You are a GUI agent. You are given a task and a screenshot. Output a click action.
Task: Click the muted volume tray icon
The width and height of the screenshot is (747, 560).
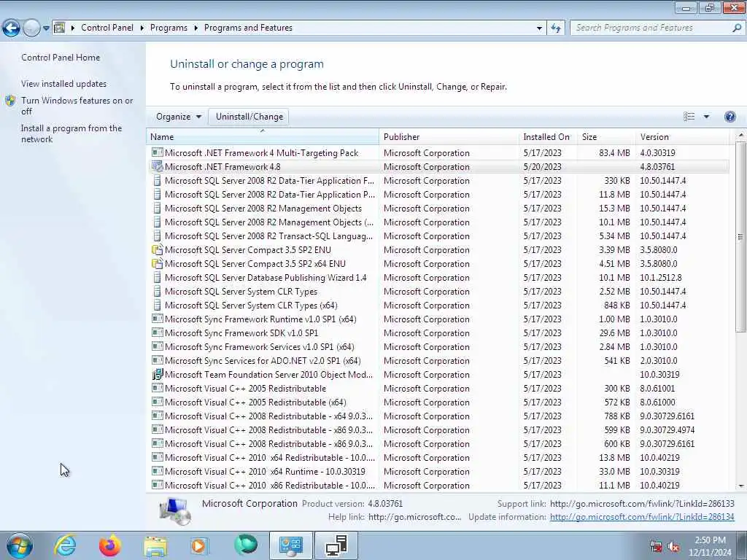(x=673, y=547)
